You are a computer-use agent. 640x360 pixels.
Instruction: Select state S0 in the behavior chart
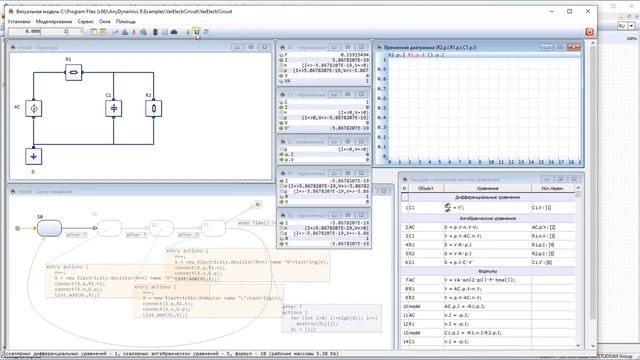(49, 228)
